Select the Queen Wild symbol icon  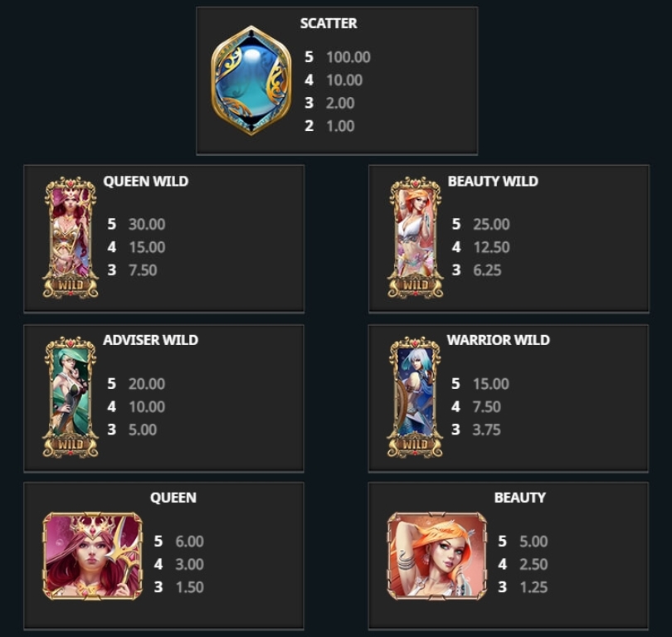(71, 238)
